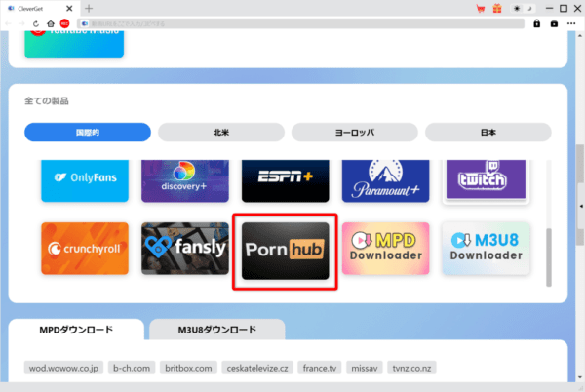
Task: Open the fansly product card
Action: [185, 249]
